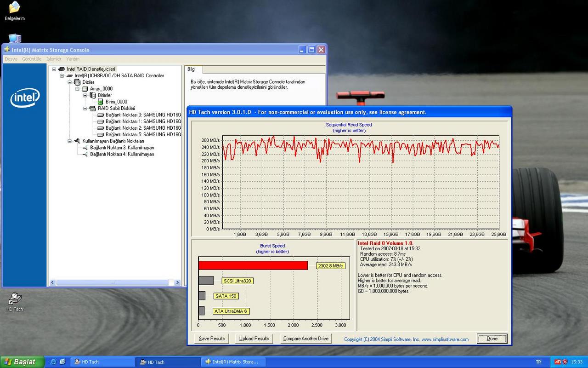The image size is (588, 368).
Task: Click the ATA UltraDMA 6 label
Action: (x=232, y=311)
